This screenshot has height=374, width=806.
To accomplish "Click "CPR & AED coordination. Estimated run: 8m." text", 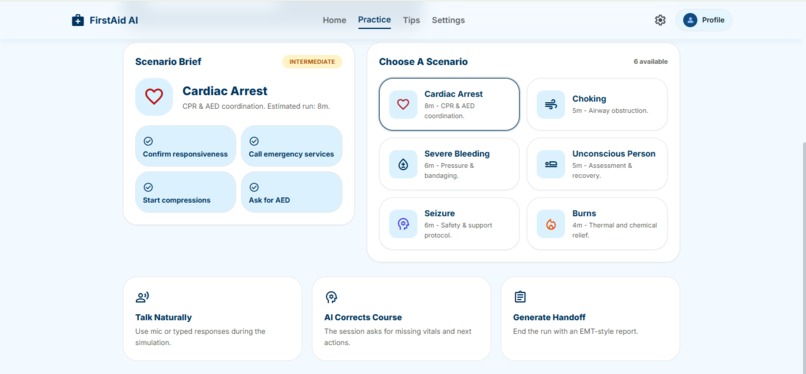I will 256,106.
